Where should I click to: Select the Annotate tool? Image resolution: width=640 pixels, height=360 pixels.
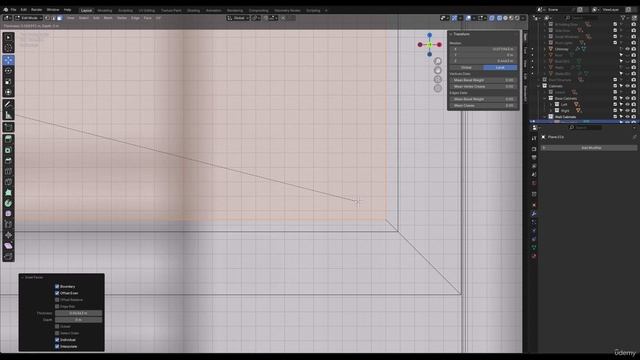click(8, 104)
